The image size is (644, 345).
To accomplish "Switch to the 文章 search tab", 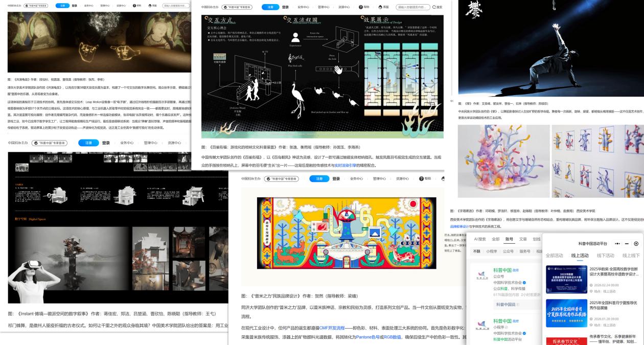I will coord(523,239).
